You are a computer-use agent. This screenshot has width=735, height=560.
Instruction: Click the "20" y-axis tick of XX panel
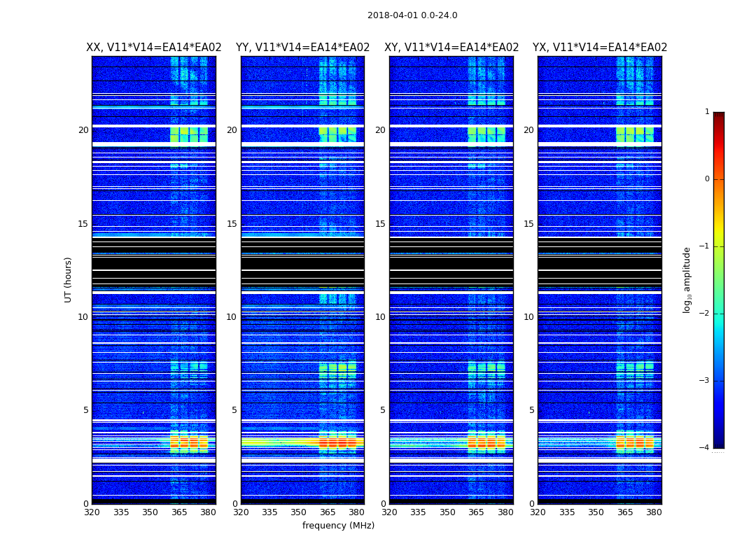click(x=83, y=130)
